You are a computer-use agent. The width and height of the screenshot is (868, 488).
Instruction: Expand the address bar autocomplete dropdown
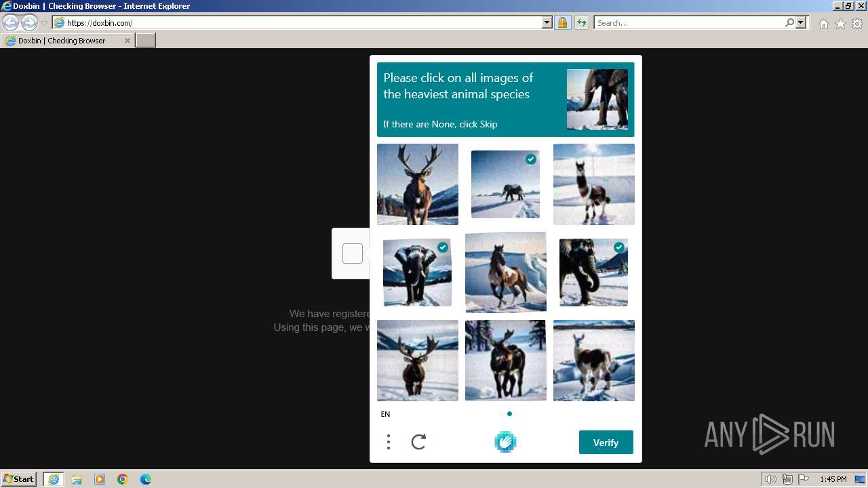547,23
